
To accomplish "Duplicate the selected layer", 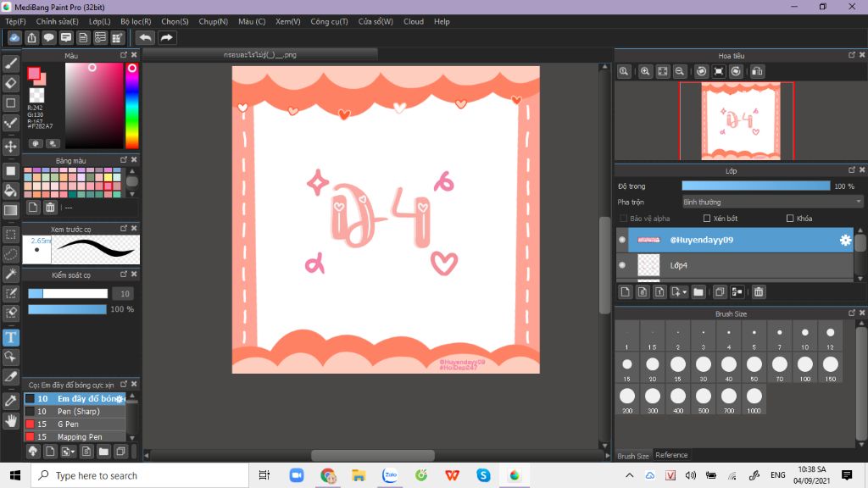I will tap(719, 292).
